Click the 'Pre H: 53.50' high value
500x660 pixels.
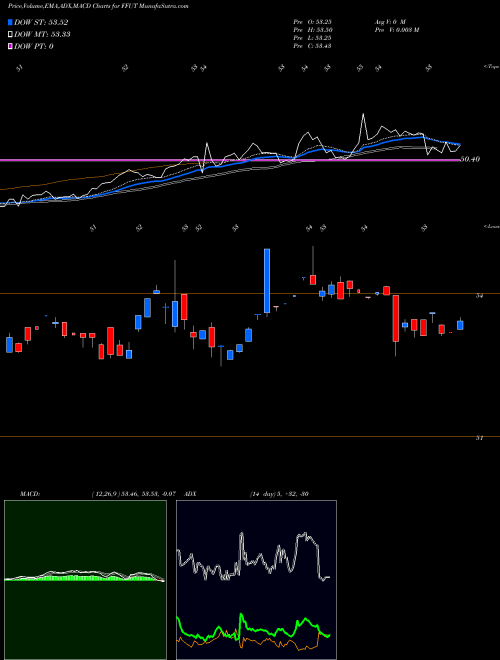coord(312,29)
